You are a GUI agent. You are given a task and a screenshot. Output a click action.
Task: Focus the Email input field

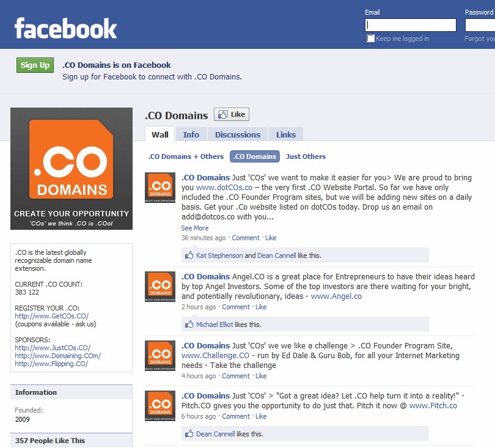click(411, 25)
